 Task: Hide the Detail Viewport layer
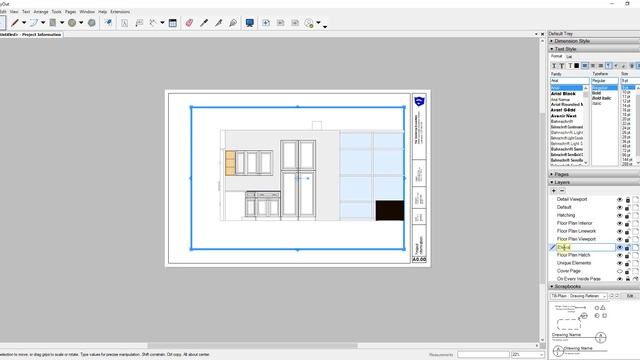coord(620,199)
